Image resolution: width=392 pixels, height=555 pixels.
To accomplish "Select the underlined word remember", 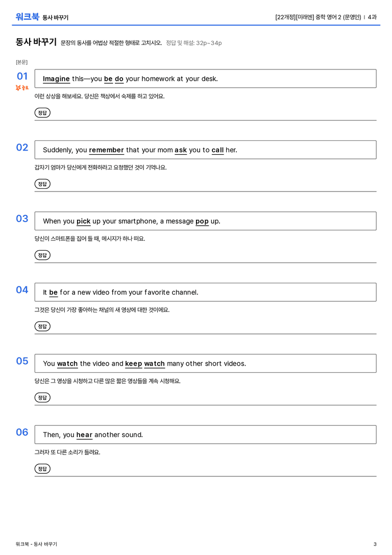I will (x=106, y=150).
